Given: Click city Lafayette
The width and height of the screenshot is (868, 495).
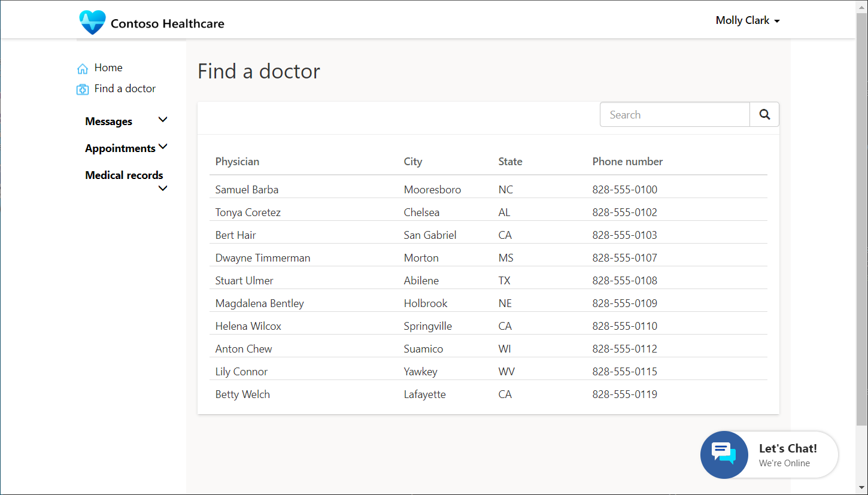Looking at the screenshot, I should (424, 394).
